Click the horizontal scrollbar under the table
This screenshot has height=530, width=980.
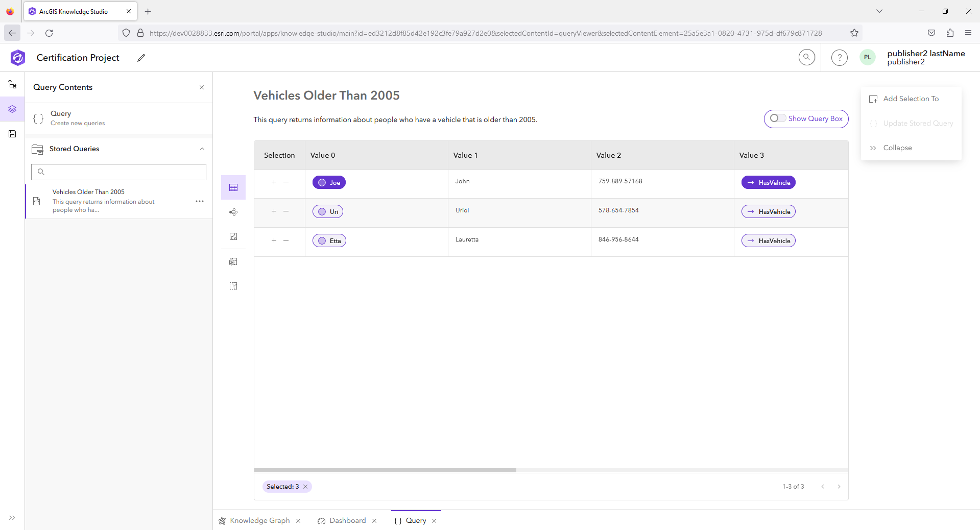[x=385, y=470]
